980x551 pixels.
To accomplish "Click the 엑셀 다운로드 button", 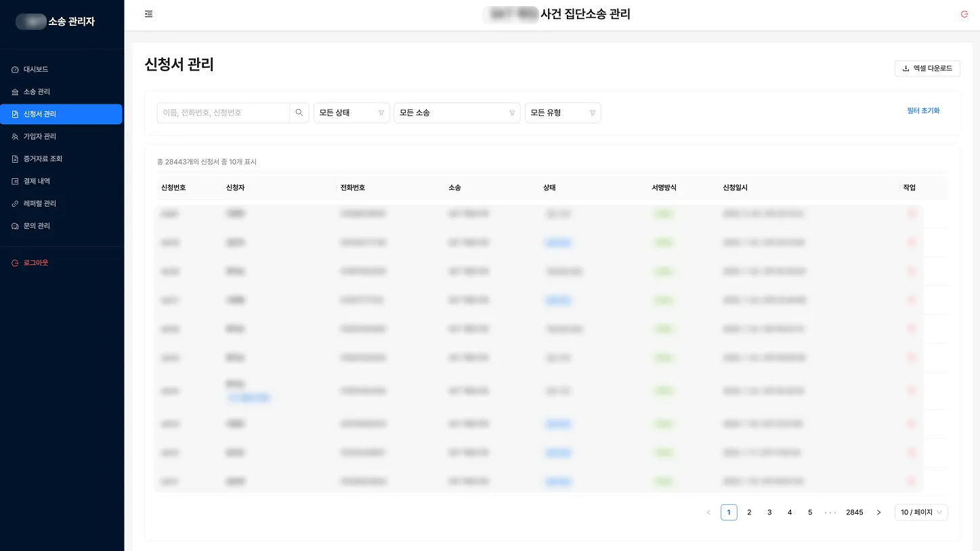I will coord(927,68).
